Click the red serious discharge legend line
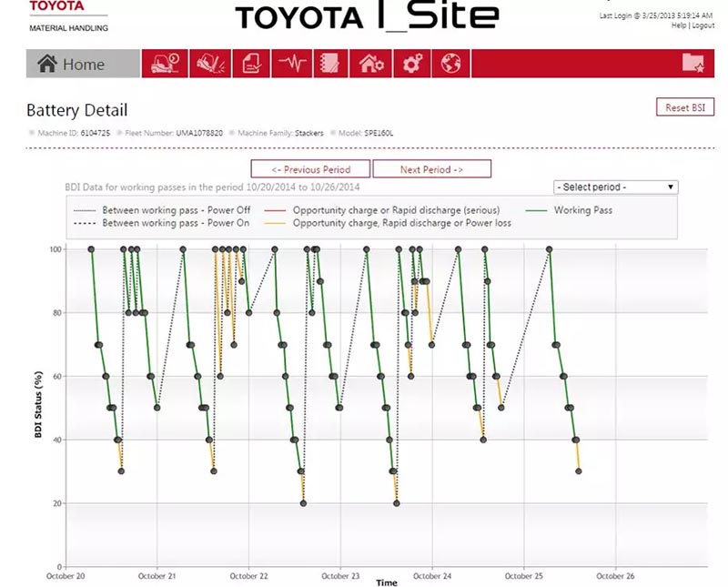The width and height of the screenshot is (728, 587). pos(276,210)
